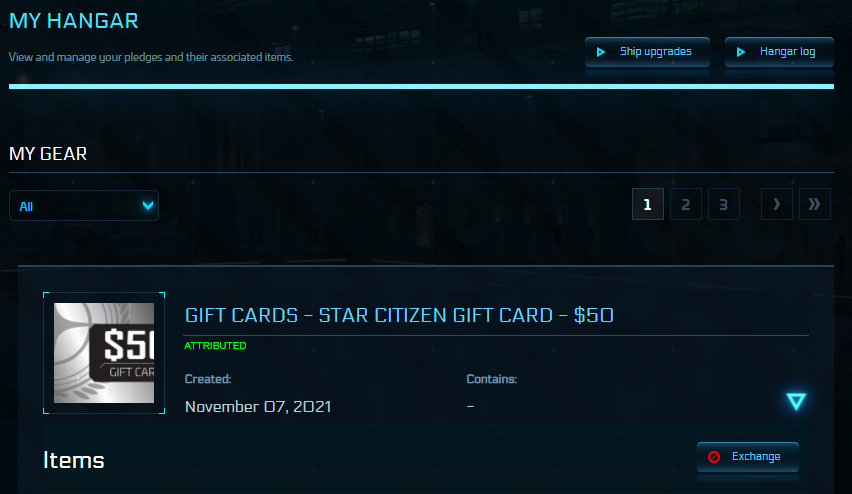Click the November 07, 2021 created date
852x494 pixels.
coord(258,407)
